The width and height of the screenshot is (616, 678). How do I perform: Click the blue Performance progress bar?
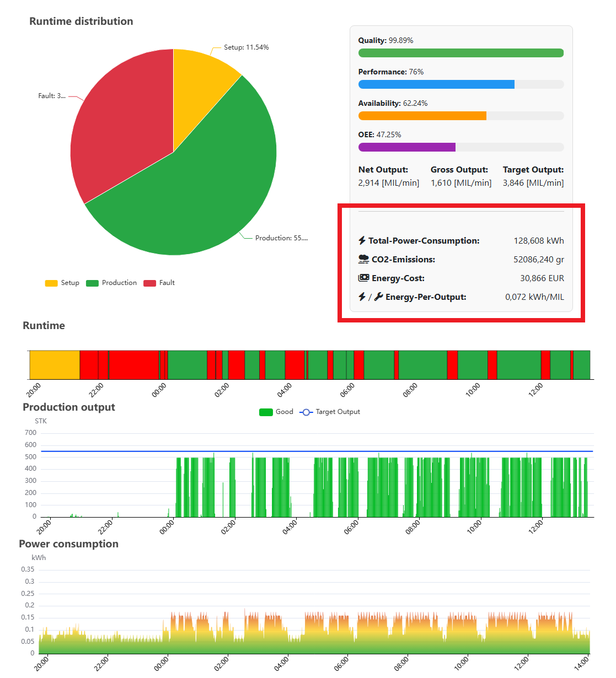[436, 84]
